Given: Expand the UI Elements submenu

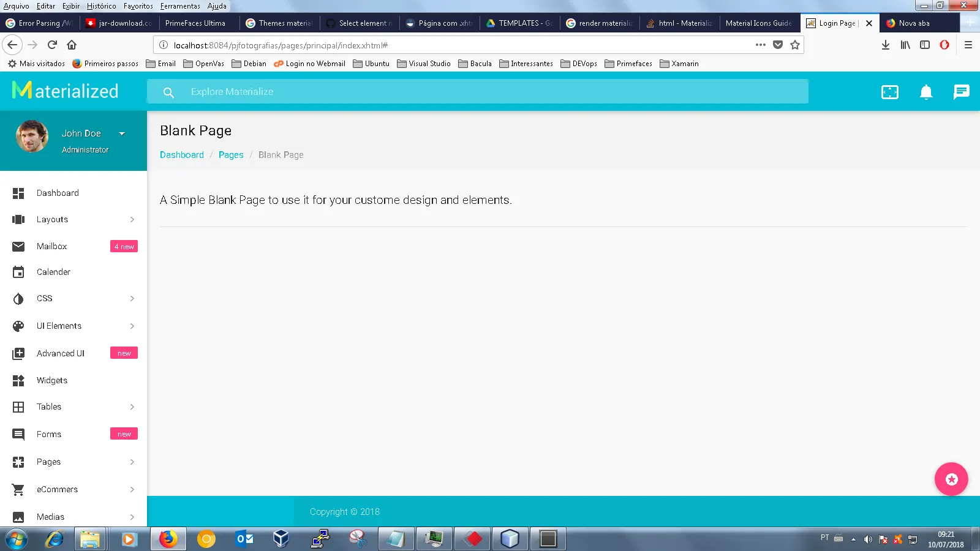Looking at the screenshot, I should [132, 326].
